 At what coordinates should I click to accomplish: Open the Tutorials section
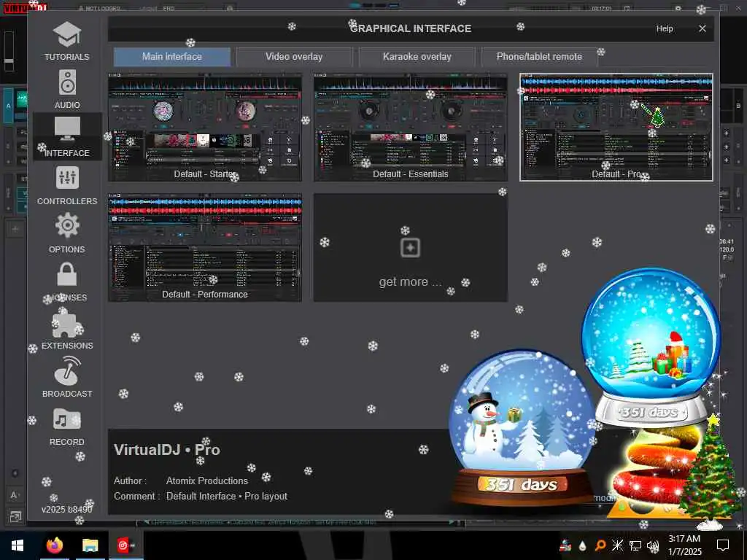(x=66, y=41)
